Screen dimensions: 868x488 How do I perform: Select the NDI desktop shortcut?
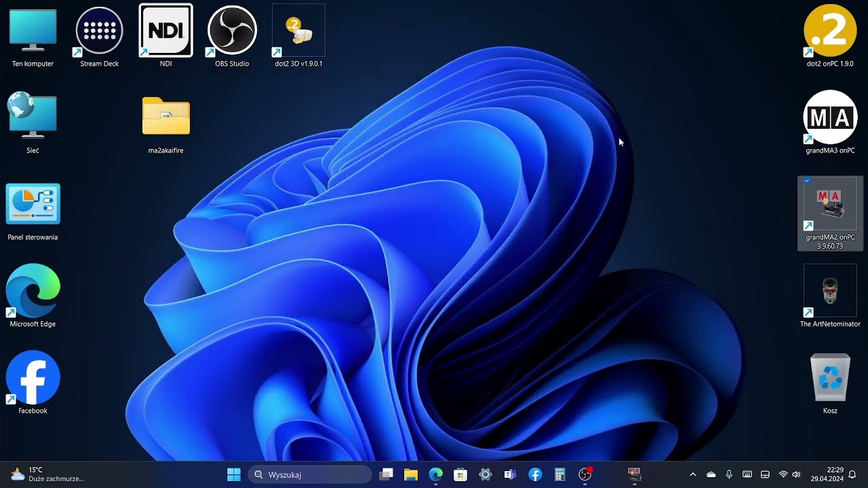(x=165, y=37)
